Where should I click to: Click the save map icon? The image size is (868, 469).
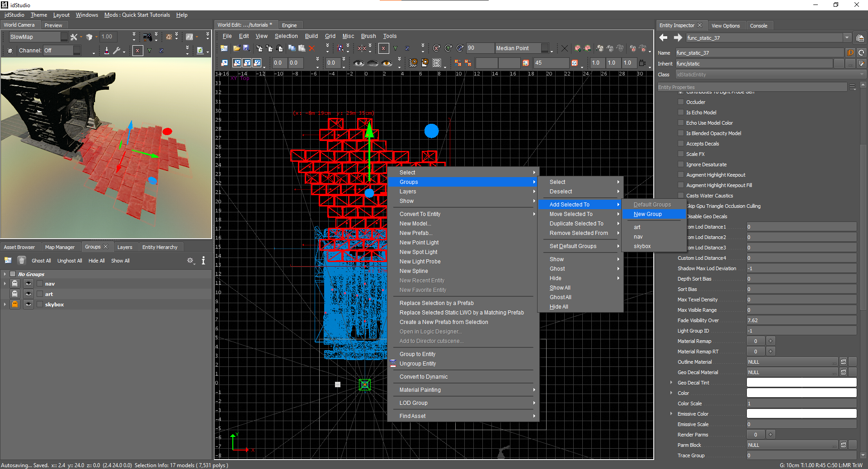tap(246, 48)
